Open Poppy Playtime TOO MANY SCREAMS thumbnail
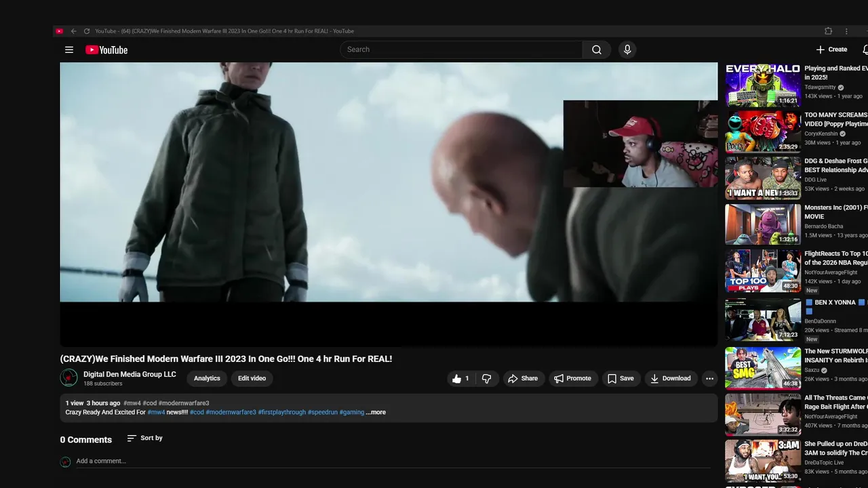The height and width of the screenshot is (488, 868). 763,131
